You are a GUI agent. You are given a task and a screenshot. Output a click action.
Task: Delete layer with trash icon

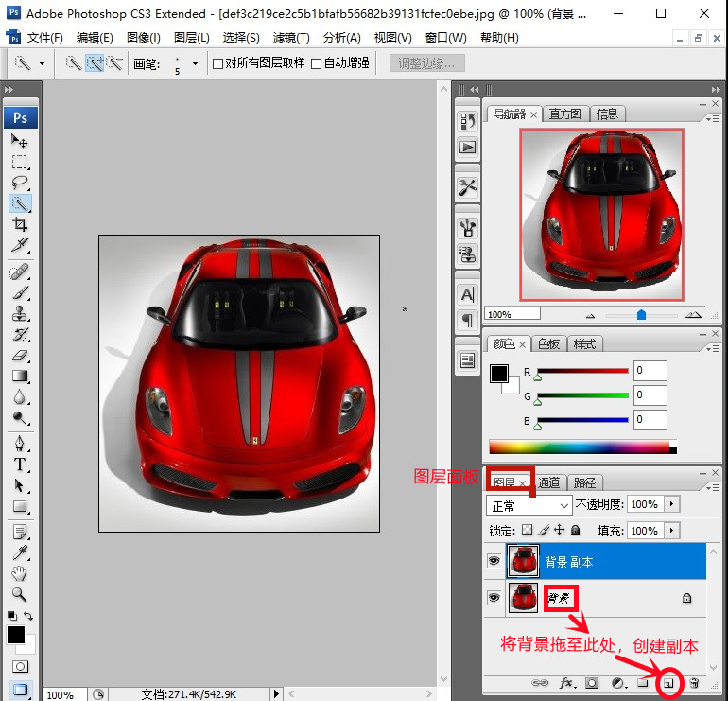pyautogui.click(x=694, y=683)
